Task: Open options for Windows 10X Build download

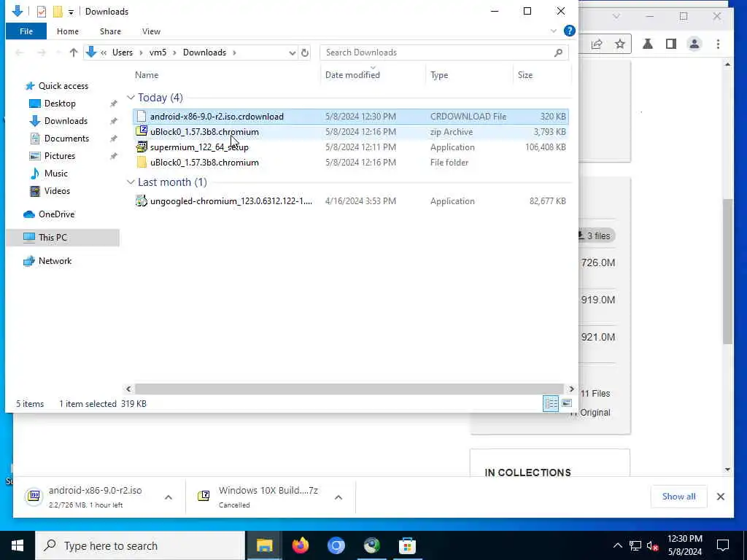Action: 338,497
